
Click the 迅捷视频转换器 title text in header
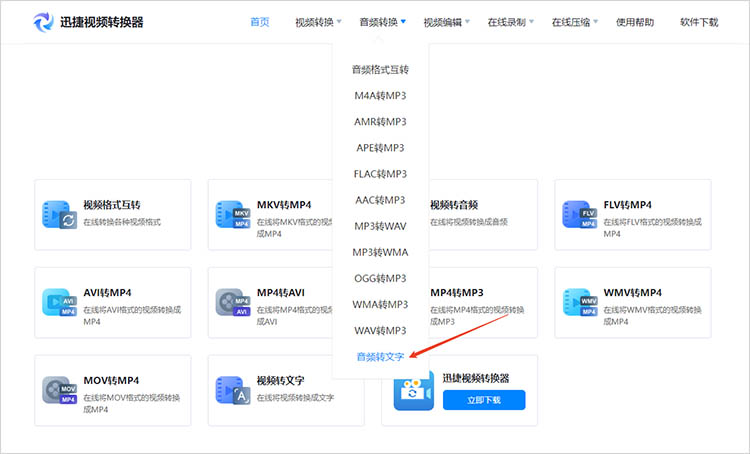point(102,22)
